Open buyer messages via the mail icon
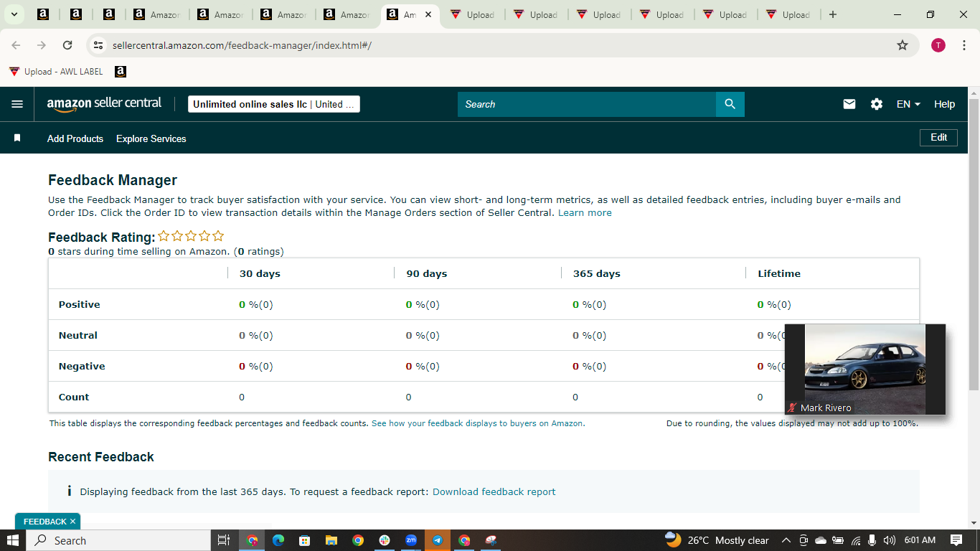The width and height of the screenshot is (980, 551). tap(849, 104)
